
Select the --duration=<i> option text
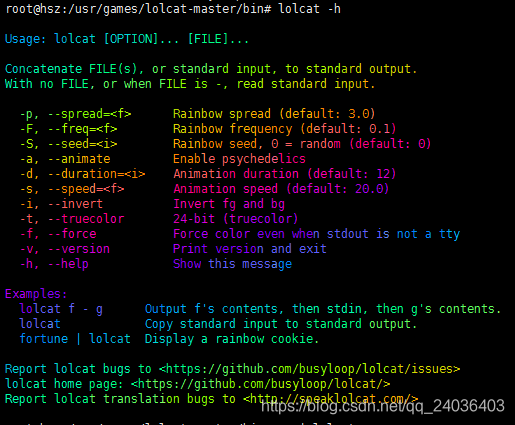tap(97, 174)
